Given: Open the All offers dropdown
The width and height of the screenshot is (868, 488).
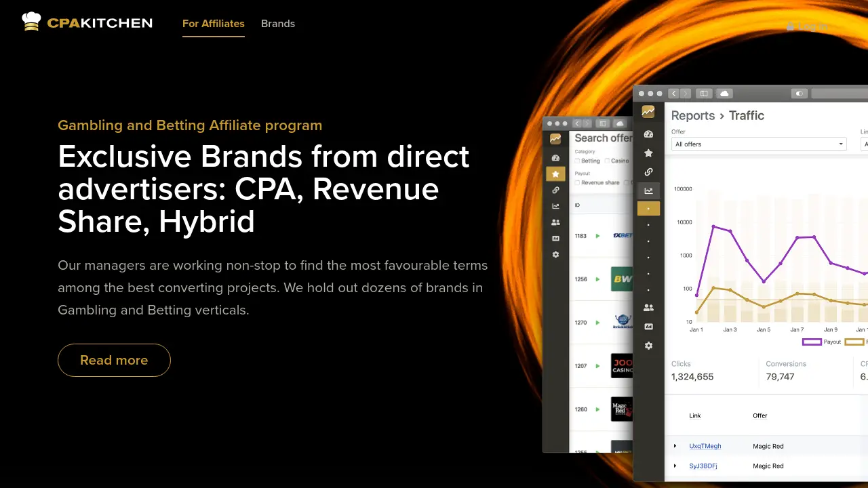Looking at the screenshot, I should (x=759, y=144).
